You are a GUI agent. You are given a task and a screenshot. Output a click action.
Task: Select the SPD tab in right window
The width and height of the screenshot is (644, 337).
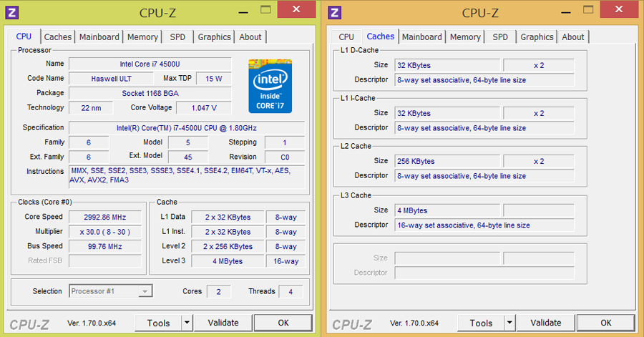click(x=500, y=37)
